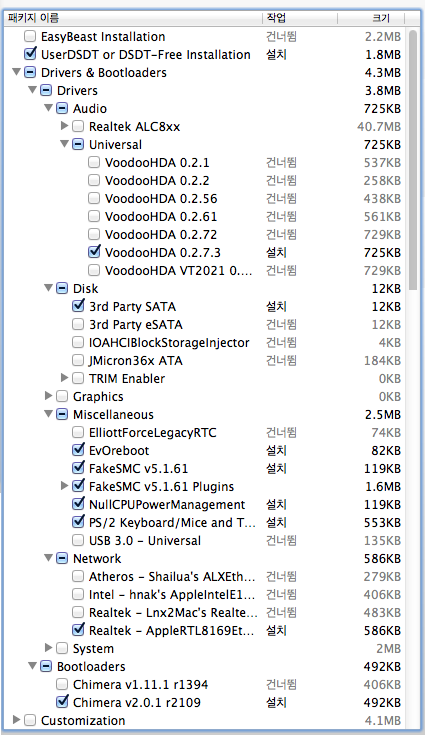Check the VoodooHDA 0.2.61 box
The width and height of the screenshot is (425, 735).
94,216
